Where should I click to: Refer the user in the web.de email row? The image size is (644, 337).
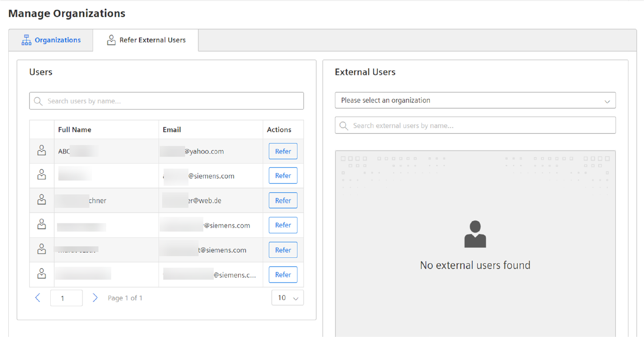(x=283, y=201)
